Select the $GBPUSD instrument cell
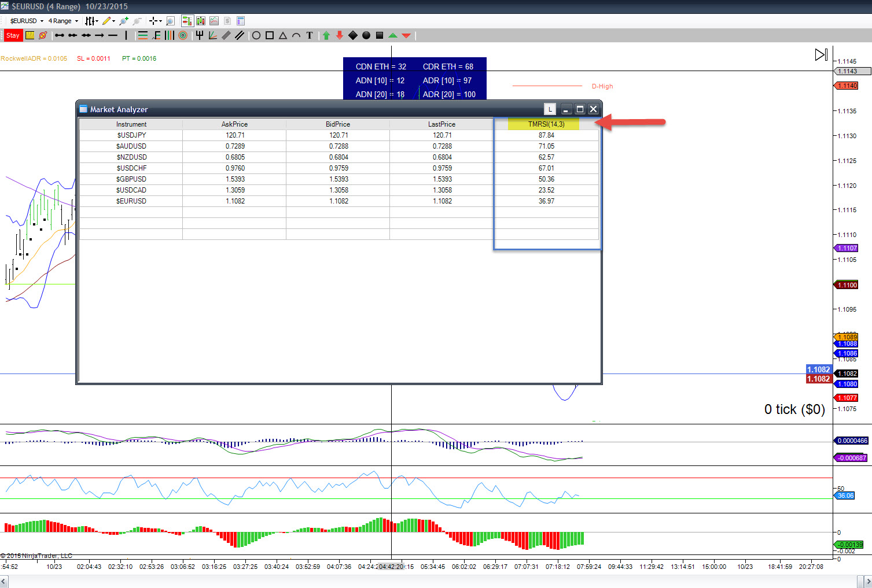Viewport: 872px width, 588px height. click(131, 179)
